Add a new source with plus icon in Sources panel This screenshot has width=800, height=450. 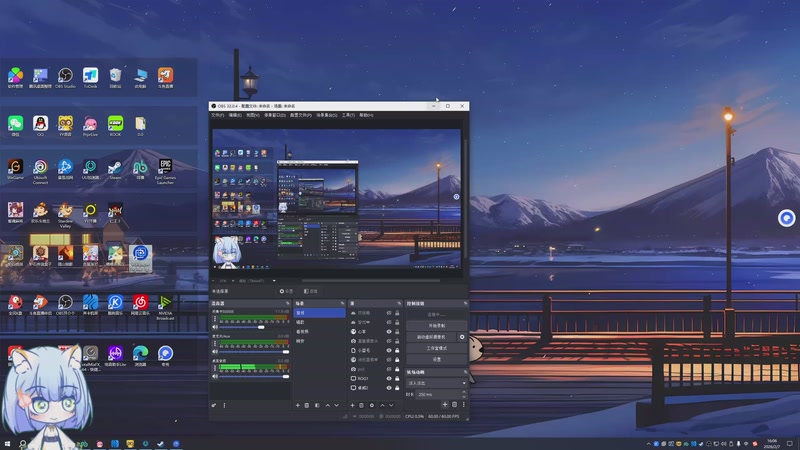point(352,405)
